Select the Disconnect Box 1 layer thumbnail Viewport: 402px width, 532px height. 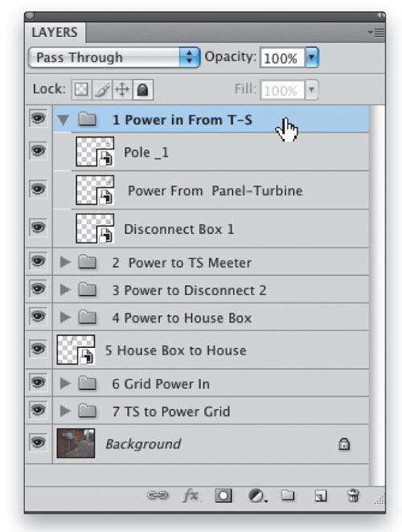(95, 228)
